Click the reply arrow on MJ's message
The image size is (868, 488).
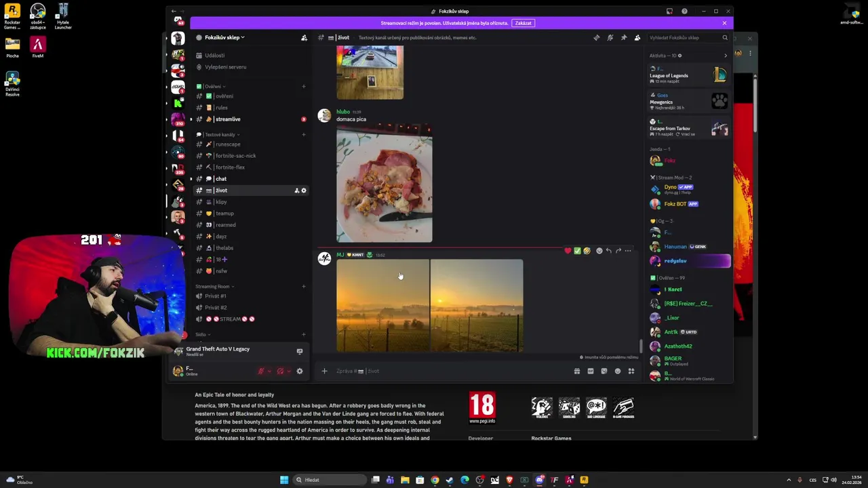pyautogui.click(x=608, y=251)
